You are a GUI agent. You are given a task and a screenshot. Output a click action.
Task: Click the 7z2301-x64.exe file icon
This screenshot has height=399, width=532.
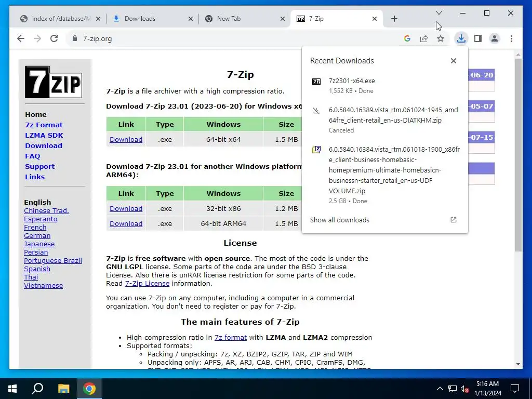(x=316, y=82)
